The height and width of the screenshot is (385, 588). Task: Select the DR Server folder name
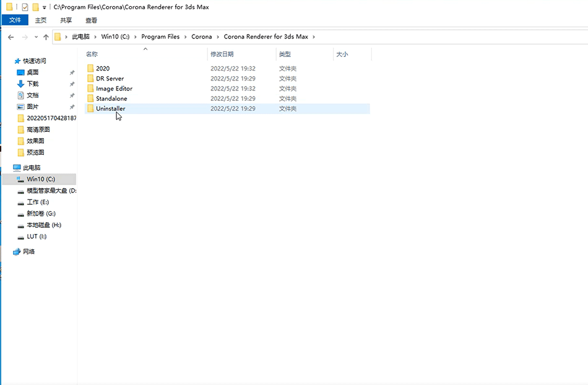110,79
